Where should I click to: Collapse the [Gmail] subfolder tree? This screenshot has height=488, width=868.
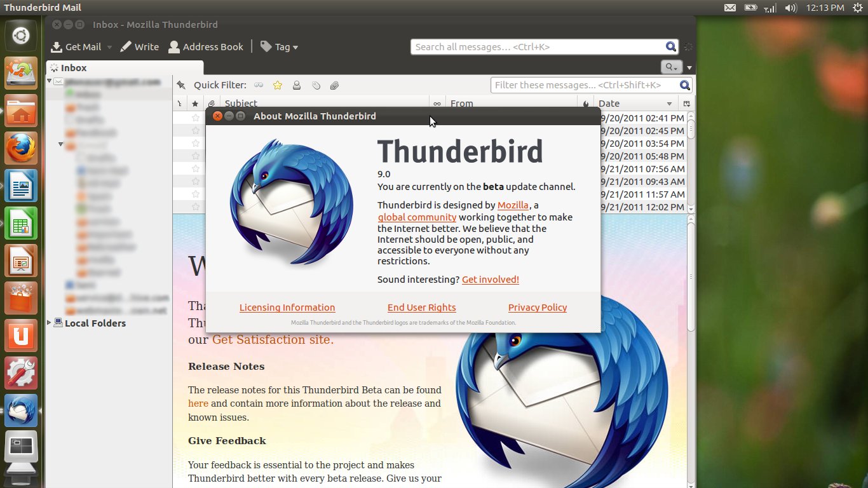point(61,145)
